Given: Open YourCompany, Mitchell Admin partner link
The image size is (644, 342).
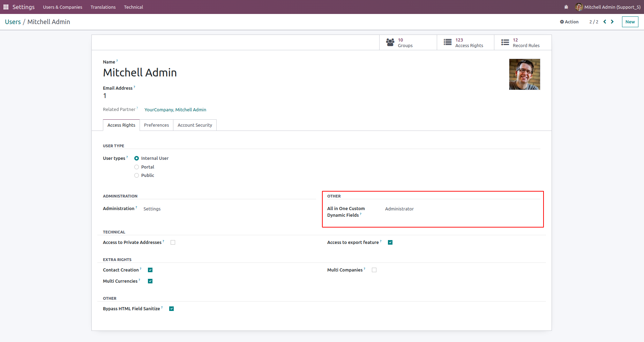Looking at the screenshot, I should [x=175, y=110].
